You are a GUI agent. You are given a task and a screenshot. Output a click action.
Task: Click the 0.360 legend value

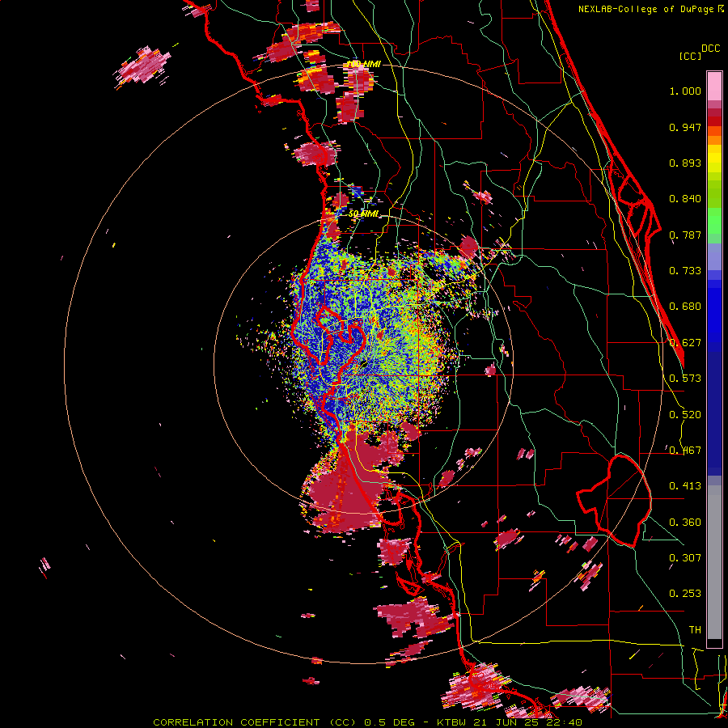685,523
